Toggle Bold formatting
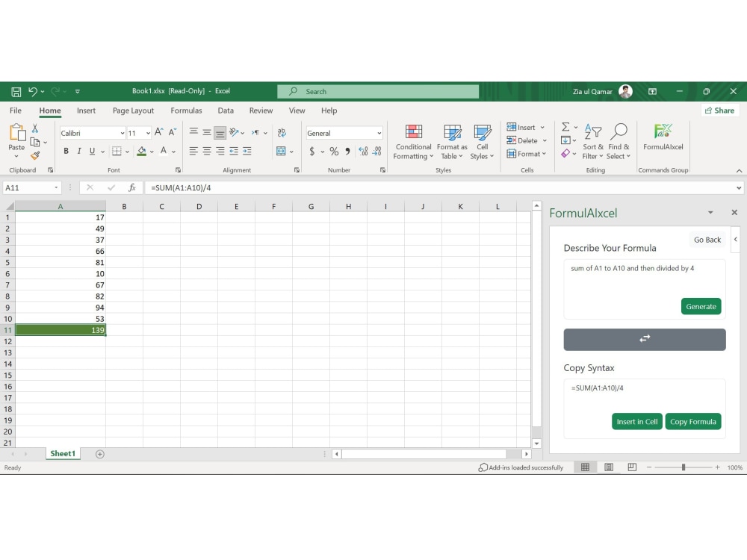This screenshot has height=560, width=747. [x=66, y=152]
